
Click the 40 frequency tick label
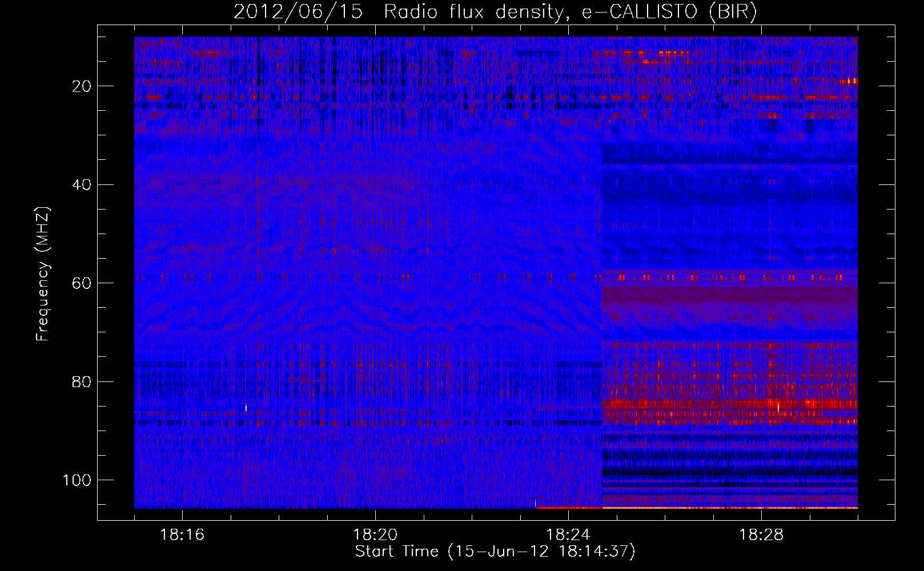[x=82, y=184]
